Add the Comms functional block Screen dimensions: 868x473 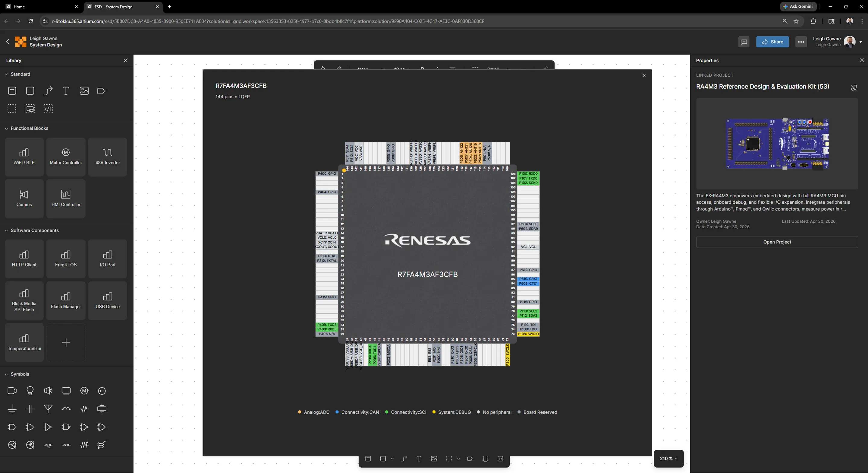point(24,199)
